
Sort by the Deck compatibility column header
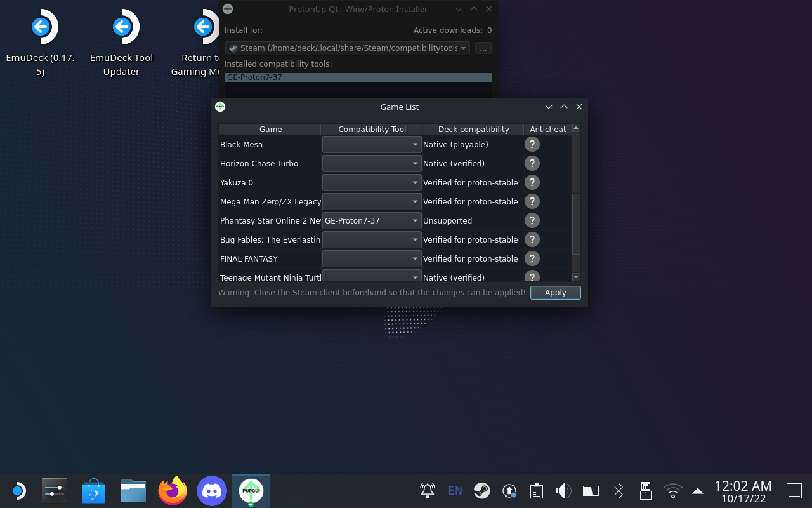pyautogui.click(x=473, y=129)
